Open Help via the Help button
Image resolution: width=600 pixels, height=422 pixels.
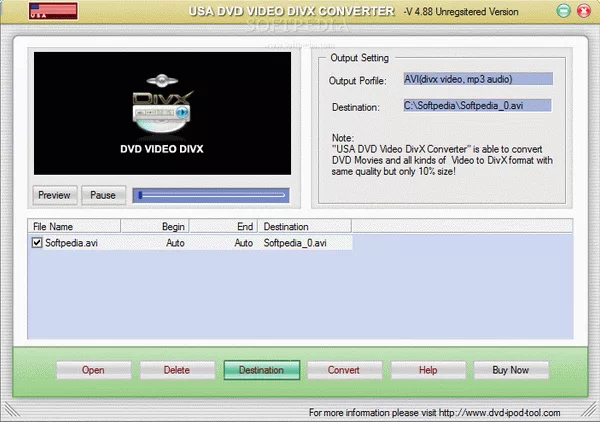point(428,370)
